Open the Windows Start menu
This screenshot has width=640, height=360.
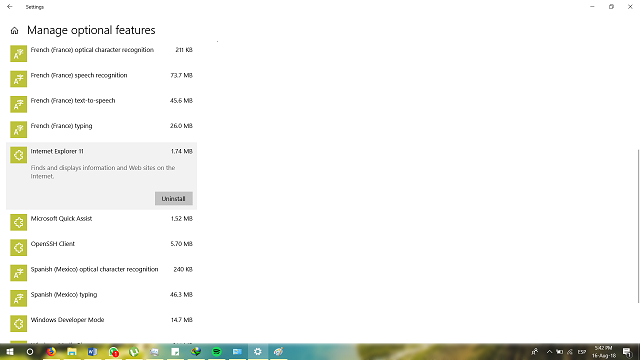tap(10, 351)
